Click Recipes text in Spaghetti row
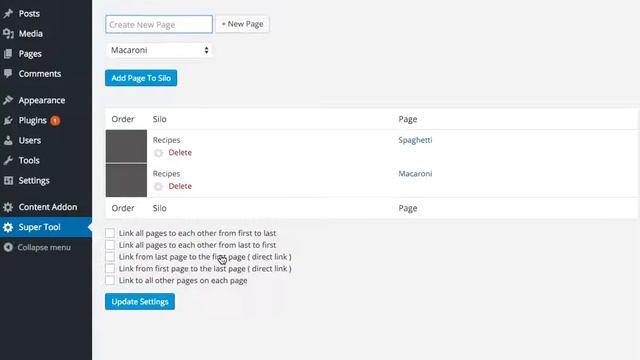 point(166,140)
